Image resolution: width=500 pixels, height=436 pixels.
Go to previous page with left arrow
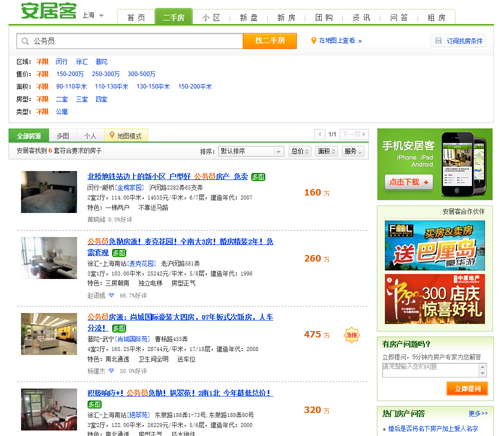[320, 134]
